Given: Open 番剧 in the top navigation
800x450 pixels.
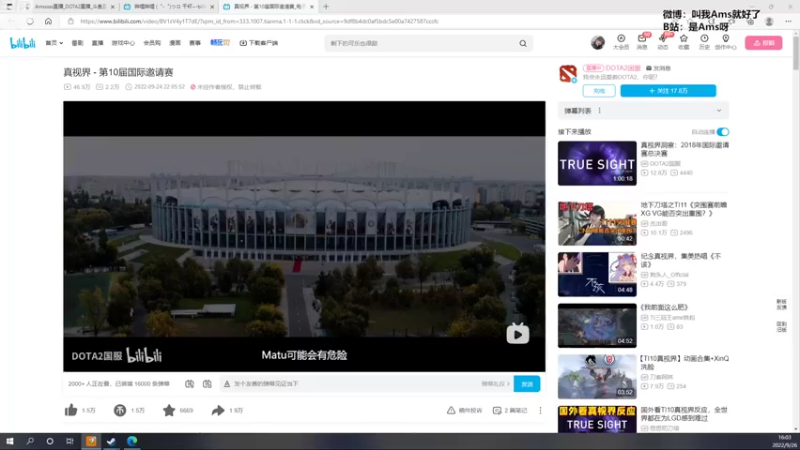Looking at the screenshot, I should 77,43.
